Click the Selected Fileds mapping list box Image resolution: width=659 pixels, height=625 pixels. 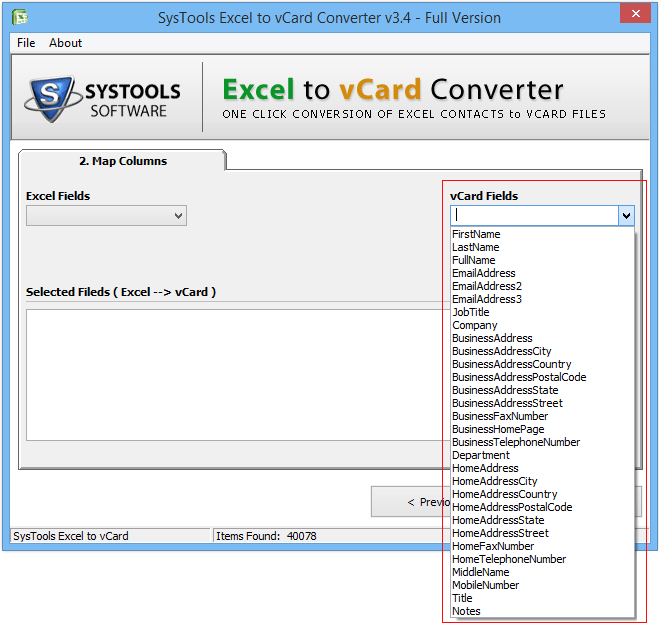[238, 375]
